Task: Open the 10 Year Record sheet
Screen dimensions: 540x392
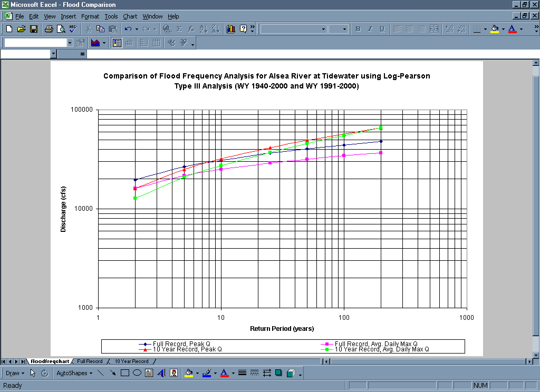Action: (131, 361)
